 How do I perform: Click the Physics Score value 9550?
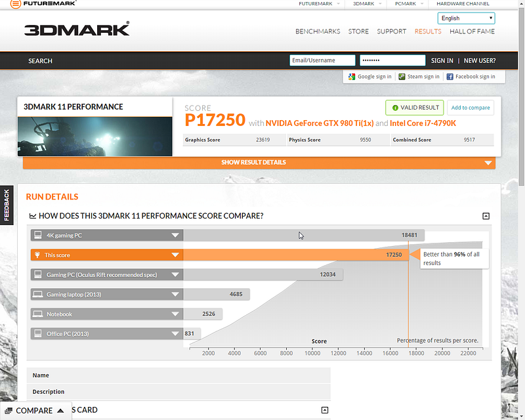[x=366, y=140]
